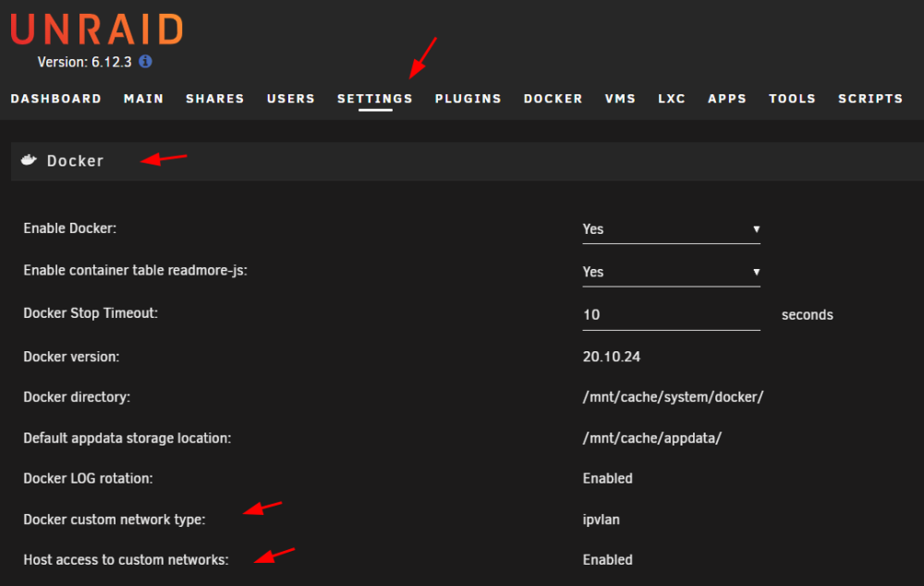Image resolution: width=924 pixels, height=586 pixels.
Task: Click the Docker custom network type label
Action: [115, 520]
